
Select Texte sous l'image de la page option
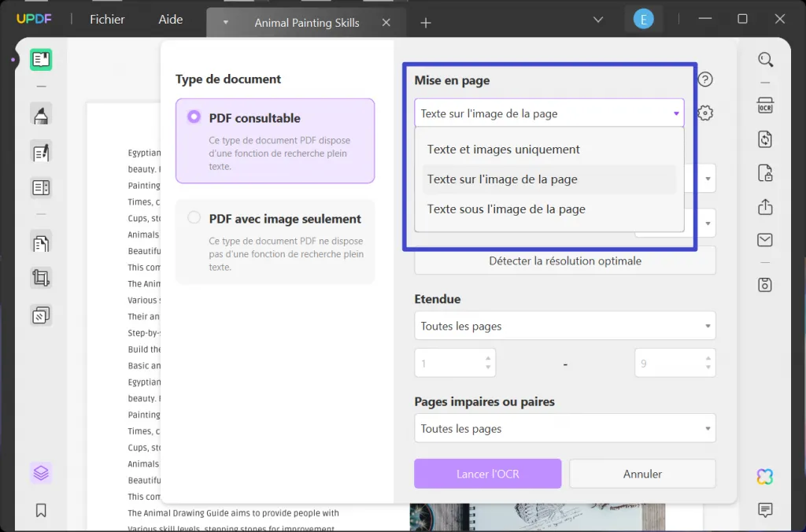pyautogui.click(x=506, y=209)
